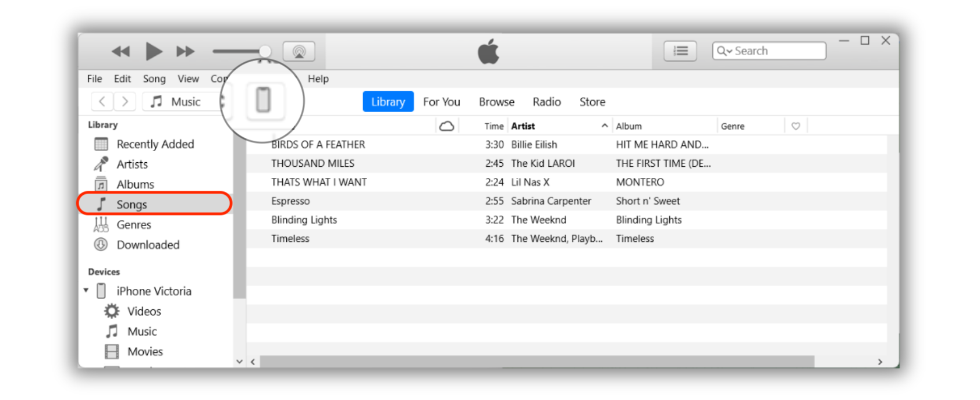Click the sidebar scroll down arrow
980x400 pixels.
pos(239,361)
